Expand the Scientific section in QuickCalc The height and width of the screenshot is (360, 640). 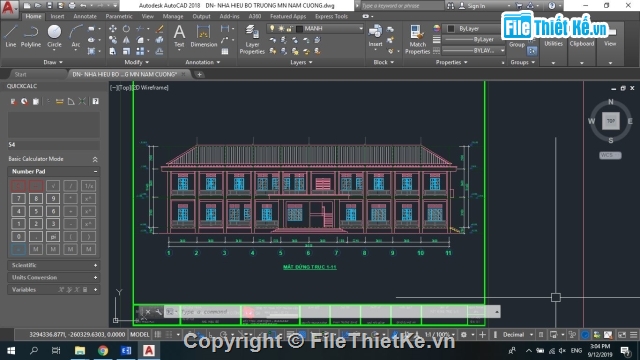point(53,265)
